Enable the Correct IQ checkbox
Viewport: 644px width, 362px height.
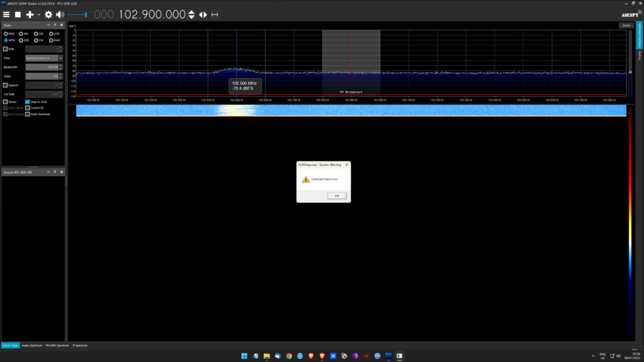tap(28, 108)
